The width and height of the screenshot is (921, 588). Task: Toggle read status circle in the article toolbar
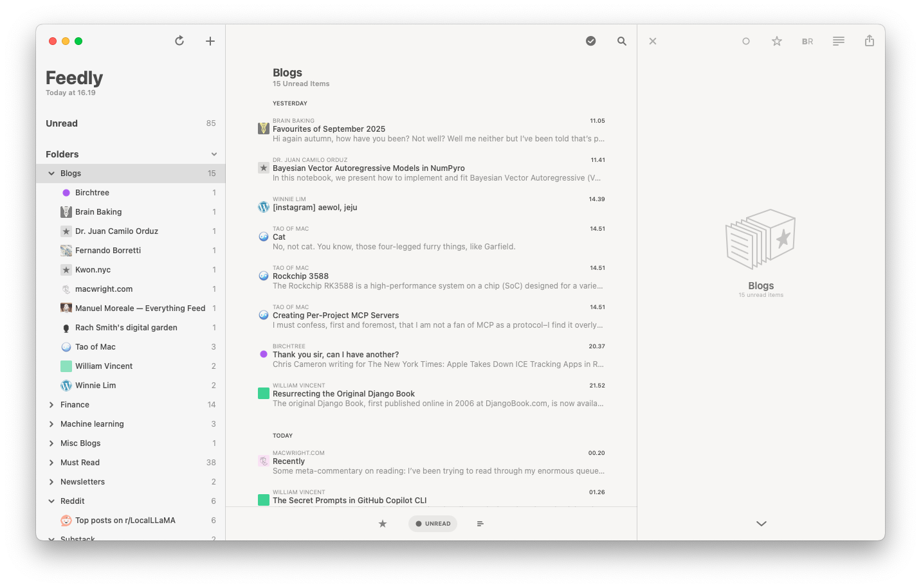coord(746,41)
